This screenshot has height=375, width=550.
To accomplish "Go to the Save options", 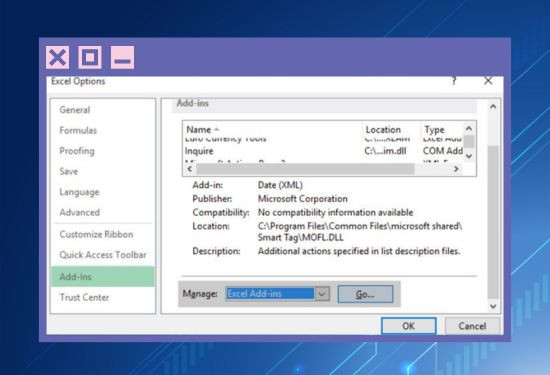I will pos(69,171).
